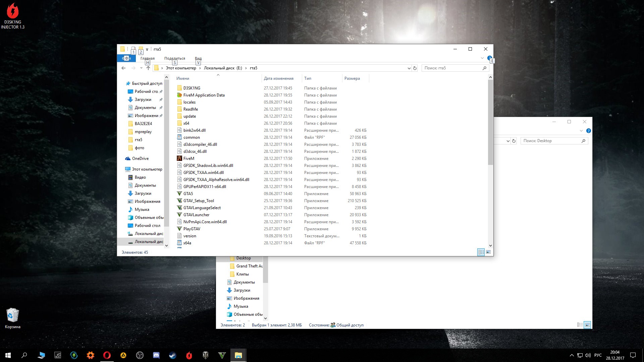Open address bar history dropdown
This screenshot has width=644, height=362.
(409, 68)
